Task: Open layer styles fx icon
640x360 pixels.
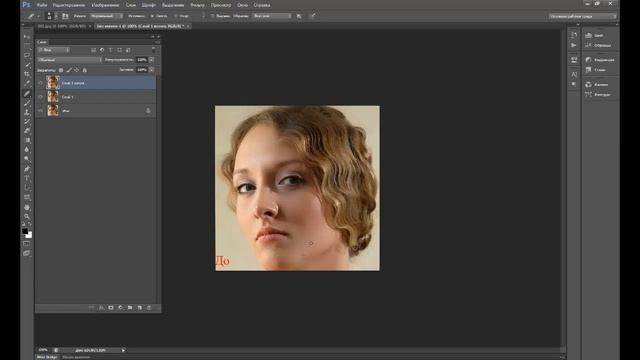Action: coord(101,308)
